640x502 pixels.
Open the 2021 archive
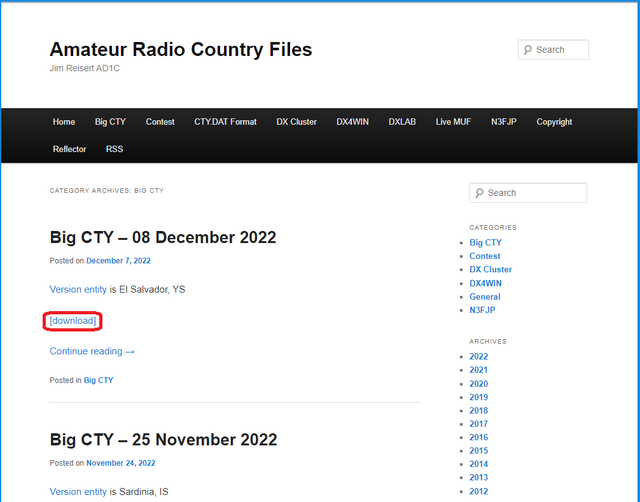[x=478, y=370]
